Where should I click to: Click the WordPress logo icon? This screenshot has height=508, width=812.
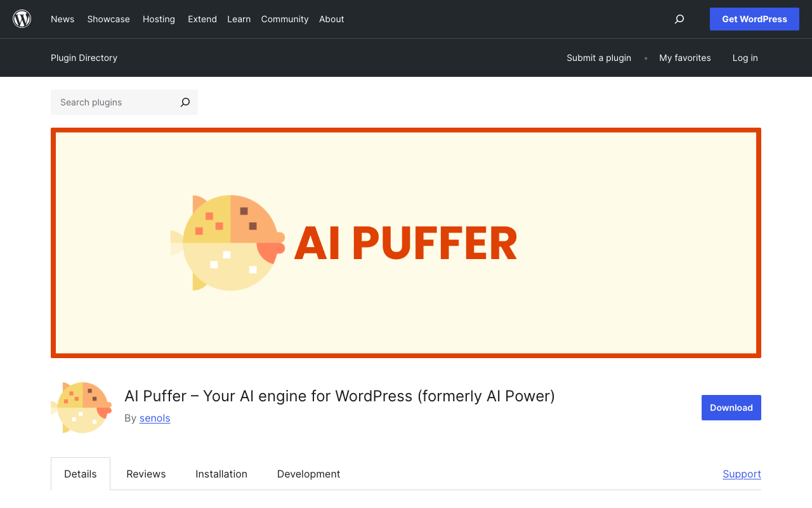[x=22, y=19]
